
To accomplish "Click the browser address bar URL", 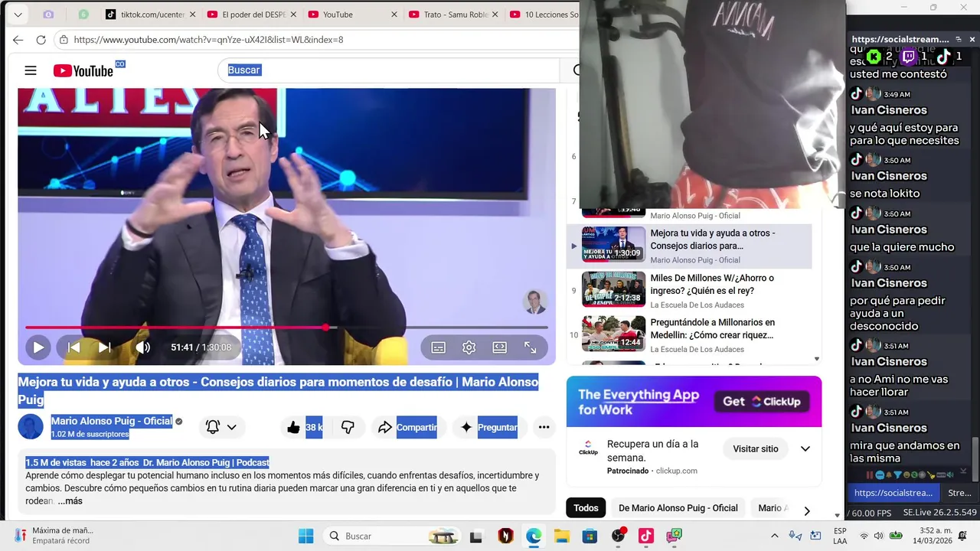I will tap(208, 40).
